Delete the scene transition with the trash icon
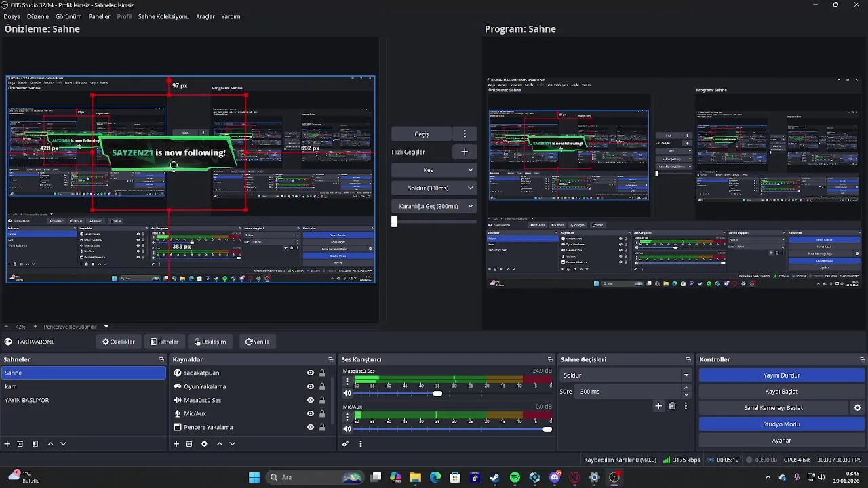Viewport: 868px width, 488px height. (672, 406)
